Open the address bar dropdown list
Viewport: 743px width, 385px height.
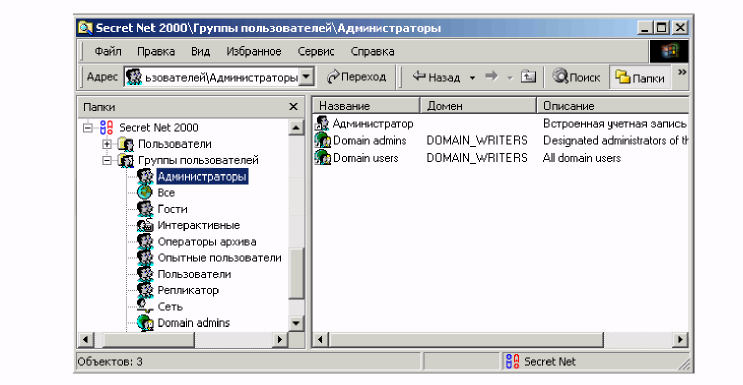coord(307,77)
